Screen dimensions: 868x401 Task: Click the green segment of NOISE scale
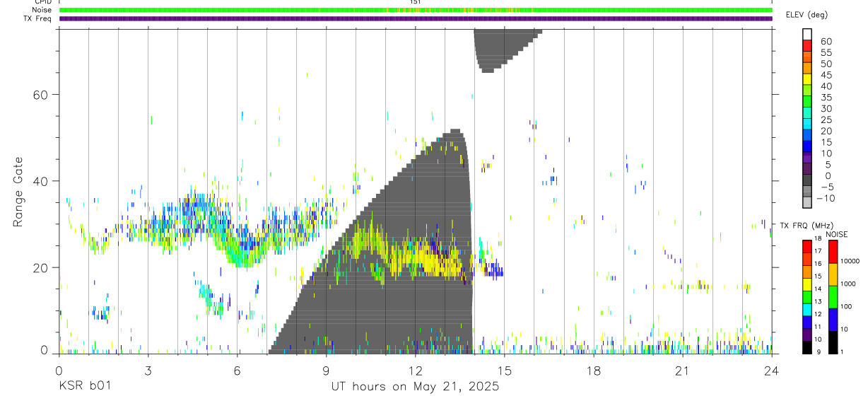click(x=832, y=296)
